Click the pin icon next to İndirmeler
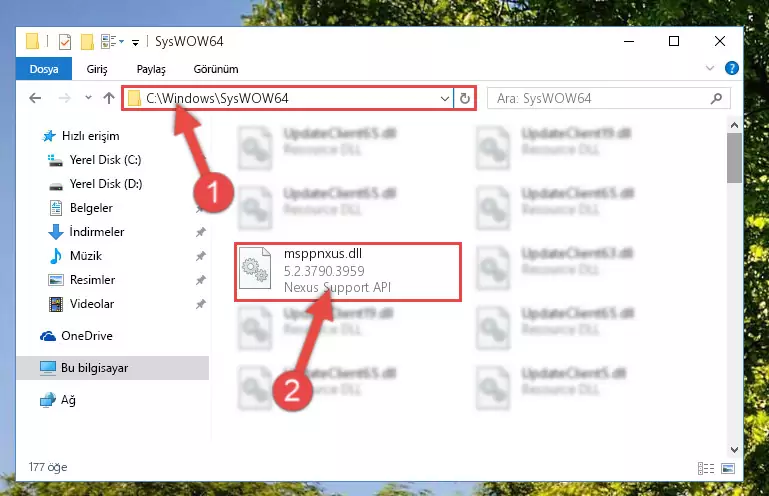This screenshot has height=496, width=769. [x=201, y=232]
